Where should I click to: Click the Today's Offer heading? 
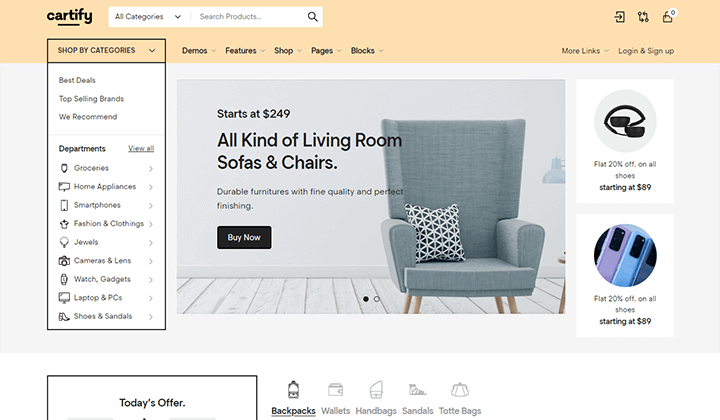tap(152, 403)
